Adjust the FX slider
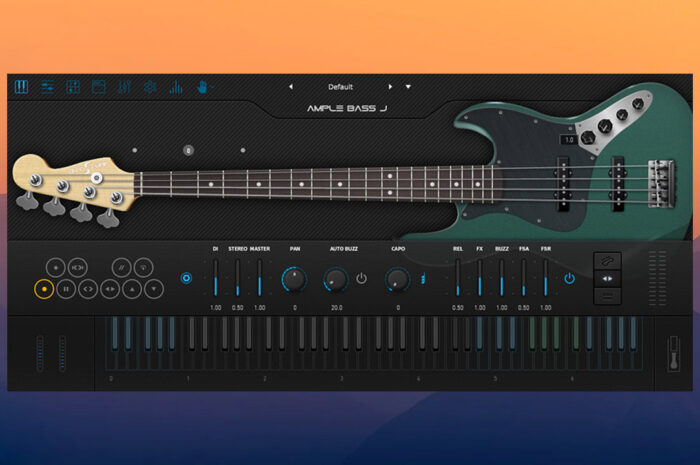 coord(479,278)
